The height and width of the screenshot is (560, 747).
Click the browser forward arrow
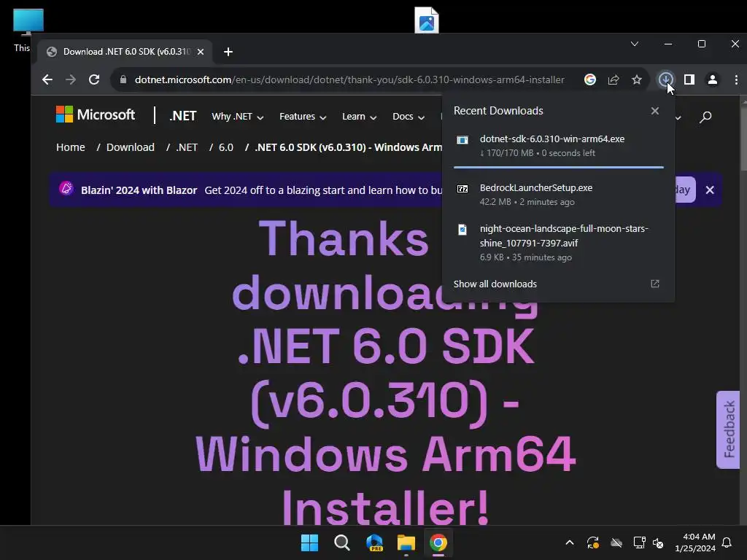pos(71,79)
